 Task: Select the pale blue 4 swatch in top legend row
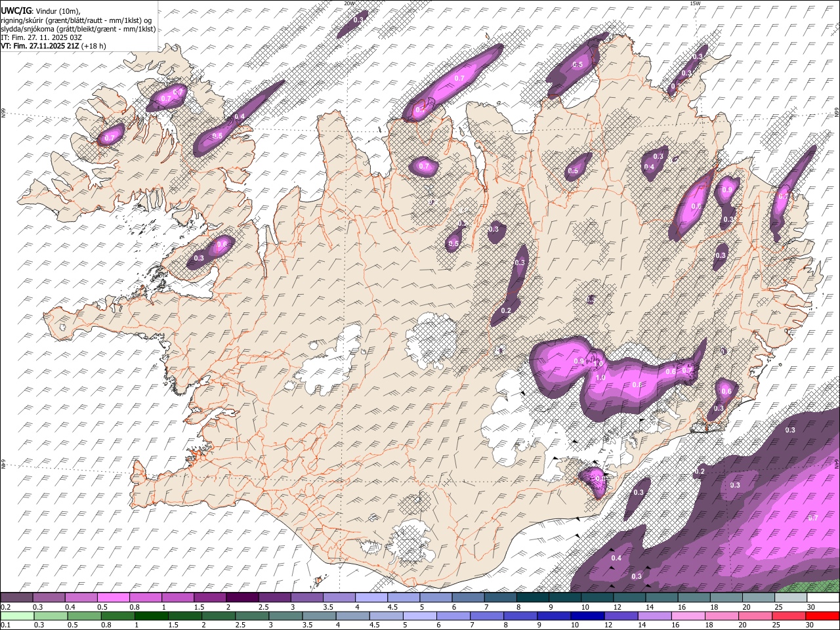(371, 598)
